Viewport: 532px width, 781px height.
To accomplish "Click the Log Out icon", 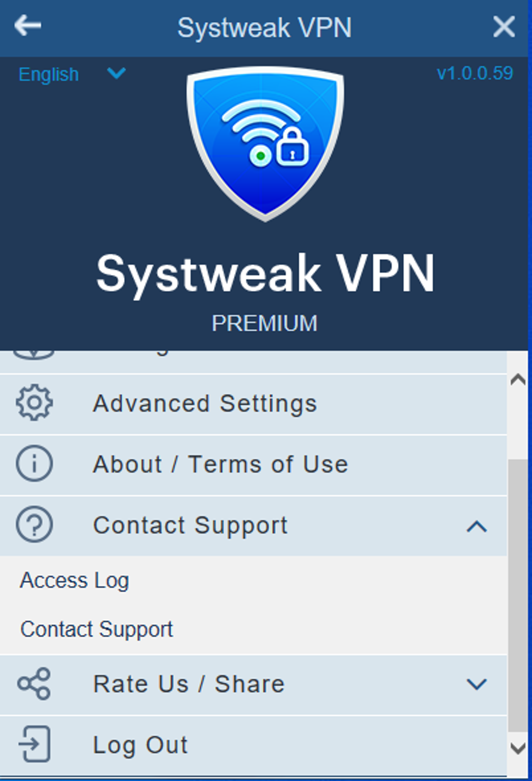I will tap(33, 744).
